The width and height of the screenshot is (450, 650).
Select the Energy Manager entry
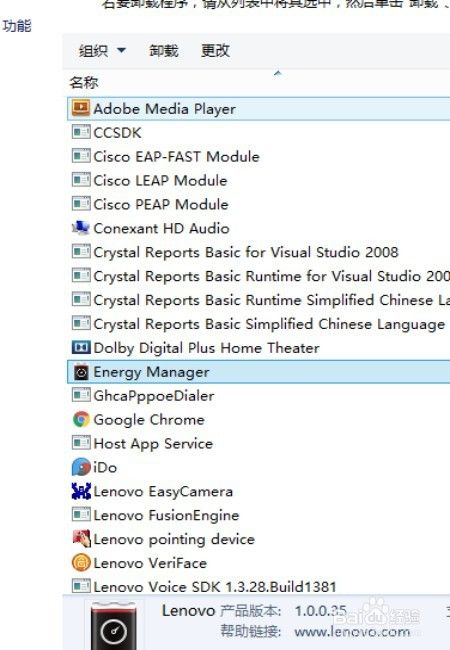pyautogui.click(x=259, y=372)
